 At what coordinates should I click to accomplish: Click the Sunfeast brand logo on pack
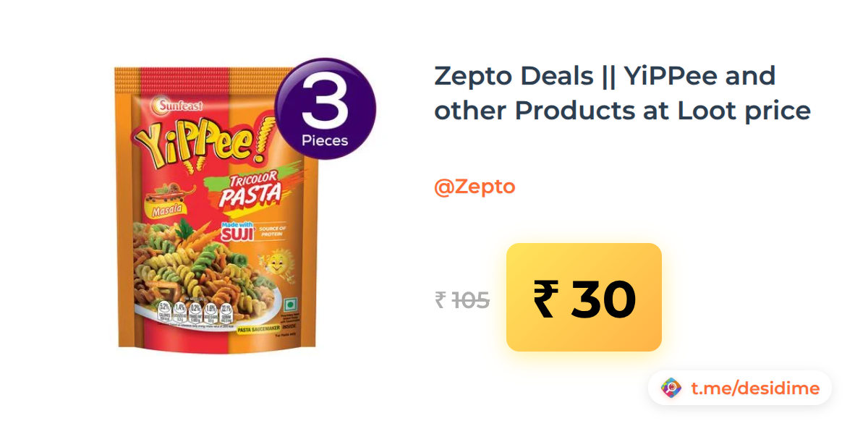(176, 106)
